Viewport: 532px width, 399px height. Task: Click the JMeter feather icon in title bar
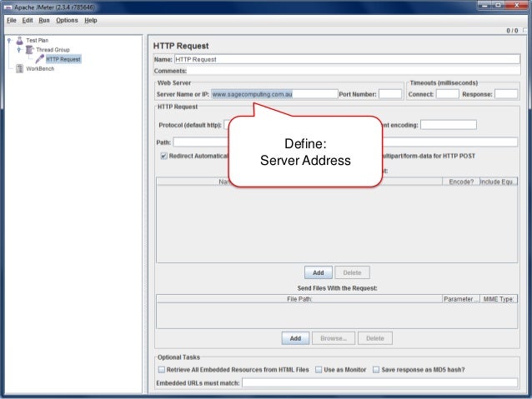(8, 7)
